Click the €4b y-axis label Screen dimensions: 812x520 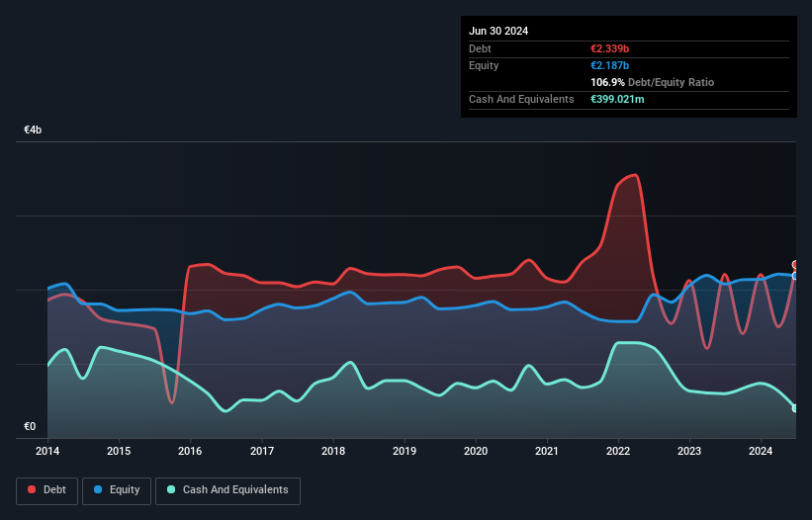33,130
